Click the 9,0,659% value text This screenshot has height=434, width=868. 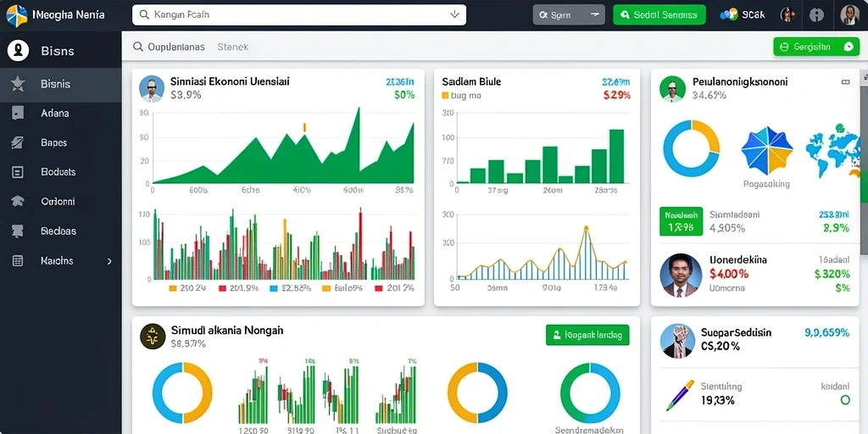(826, 332)
